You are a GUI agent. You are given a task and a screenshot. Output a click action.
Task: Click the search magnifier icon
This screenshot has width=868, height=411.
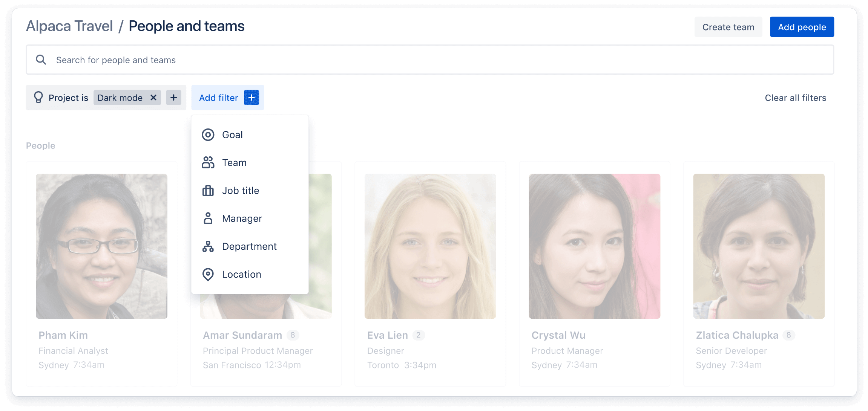40,60
